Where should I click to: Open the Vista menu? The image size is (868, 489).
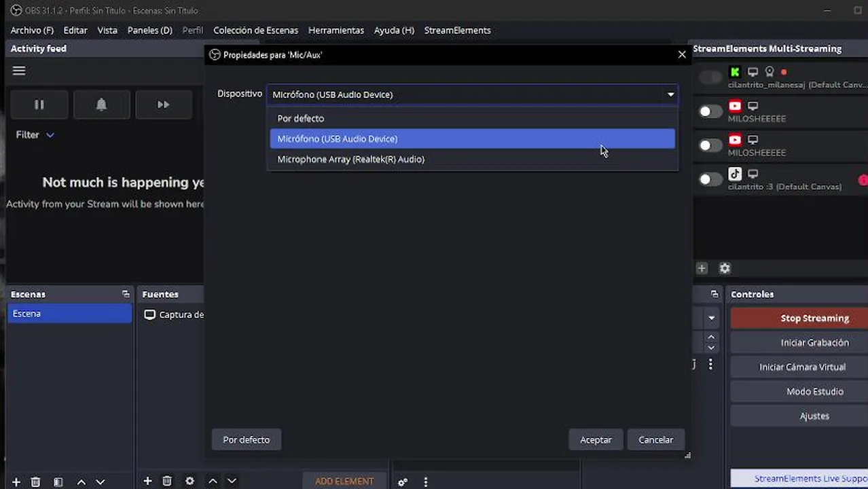(x=107, y=31)
